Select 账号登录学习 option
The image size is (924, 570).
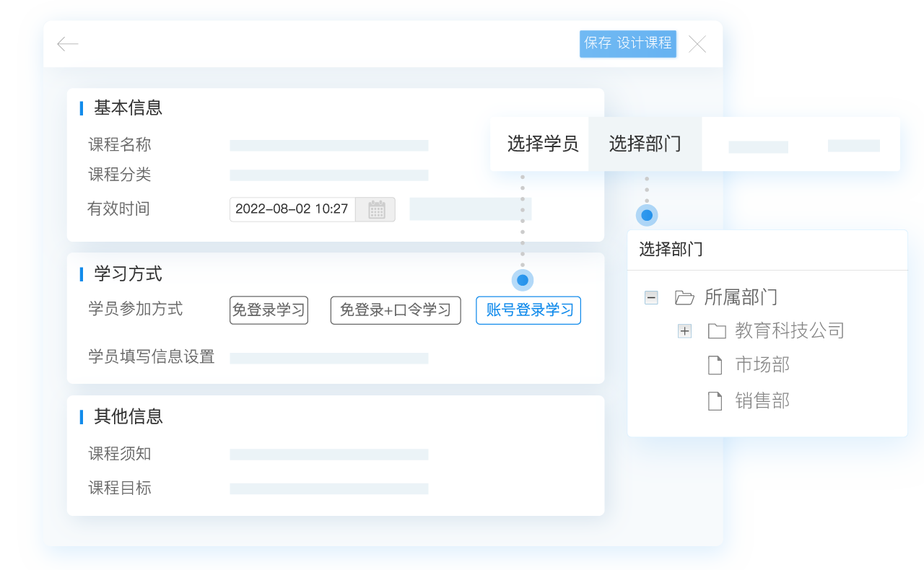(528, 310)
